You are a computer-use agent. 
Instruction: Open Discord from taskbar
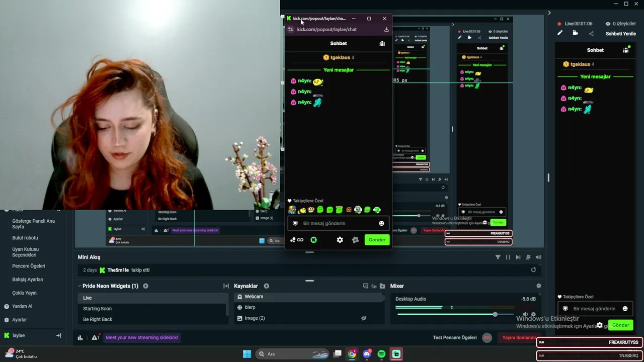pyautogui.click(x=367, y=354)
